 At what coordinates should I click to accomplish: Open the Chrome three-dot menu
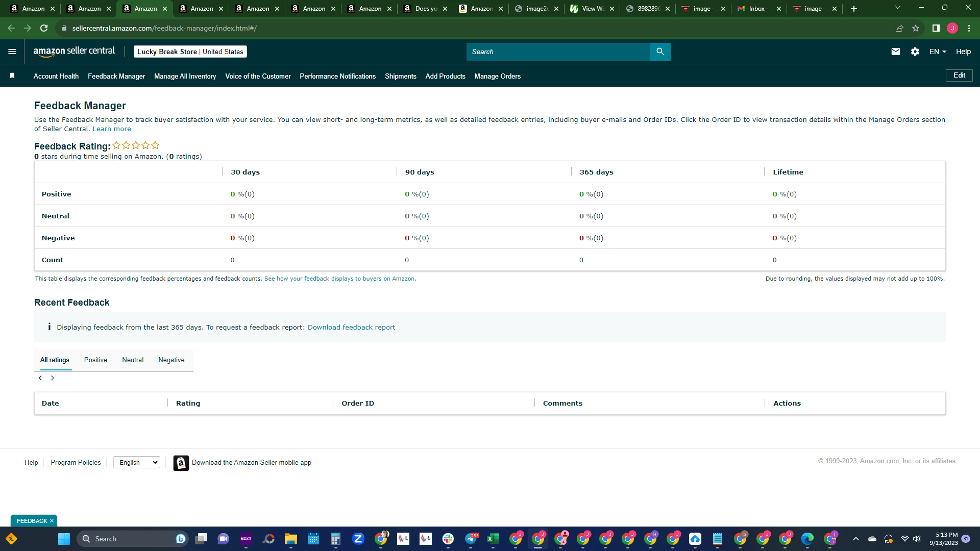click(969, 28)
